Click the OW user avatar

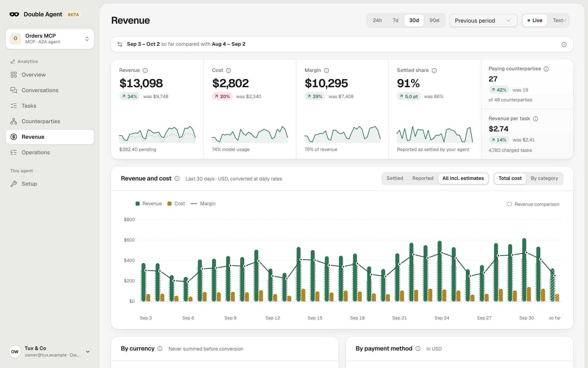click(x=15, y=352)
